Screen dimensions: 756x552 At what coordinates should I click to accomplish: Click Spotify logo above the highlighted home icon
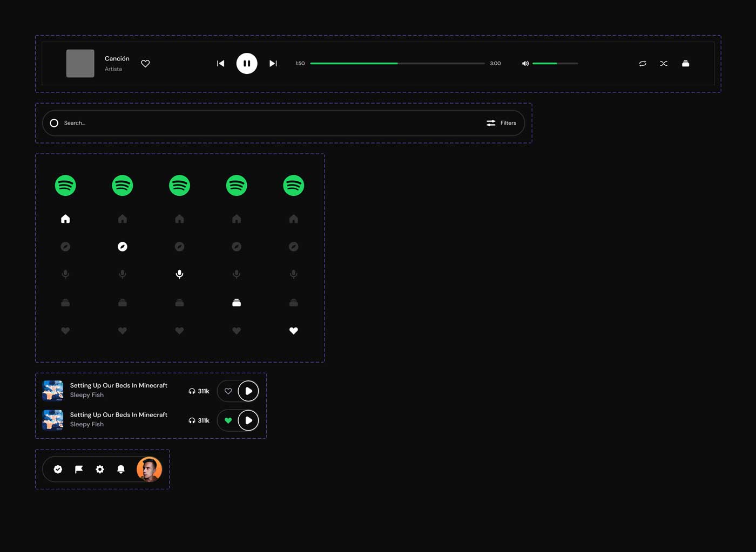tap(65, 186)
